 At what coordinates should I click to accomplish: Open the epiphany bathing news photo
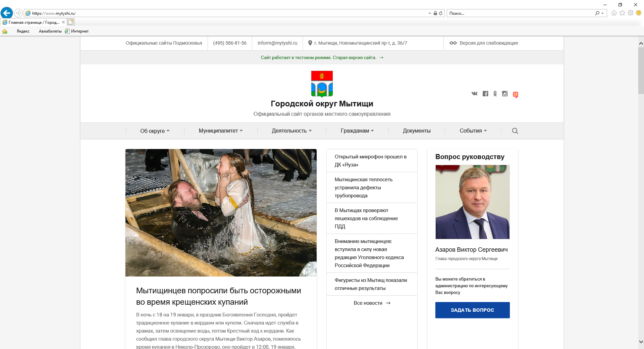[221, 213]
